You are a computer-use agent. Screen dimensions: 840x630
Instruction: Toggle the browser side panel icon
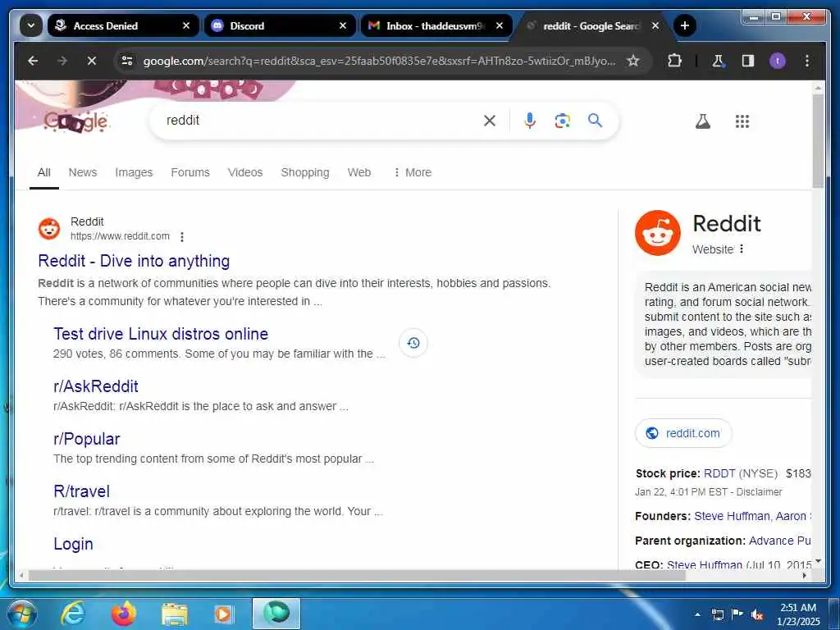748,61
